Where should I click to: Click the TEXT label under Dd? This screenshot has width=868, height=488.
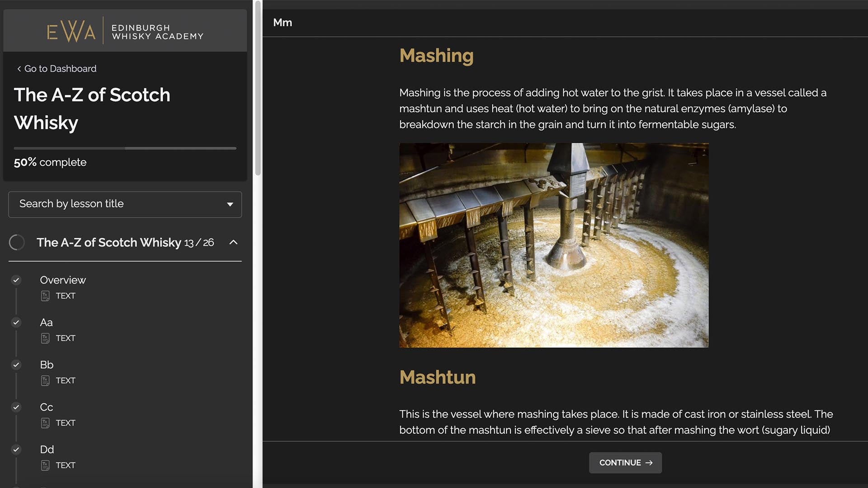point(66,465)
